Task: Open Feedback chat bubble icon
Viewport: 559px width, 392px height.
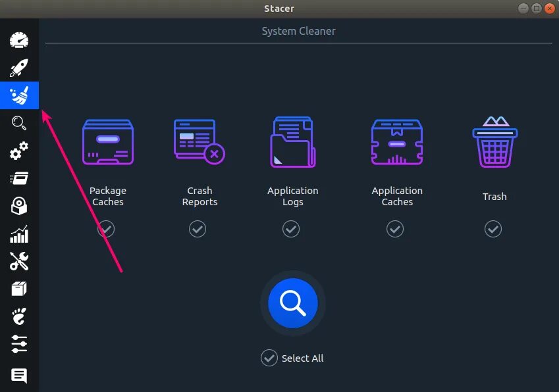Action: pyautogui.click(x=19, y=376)
